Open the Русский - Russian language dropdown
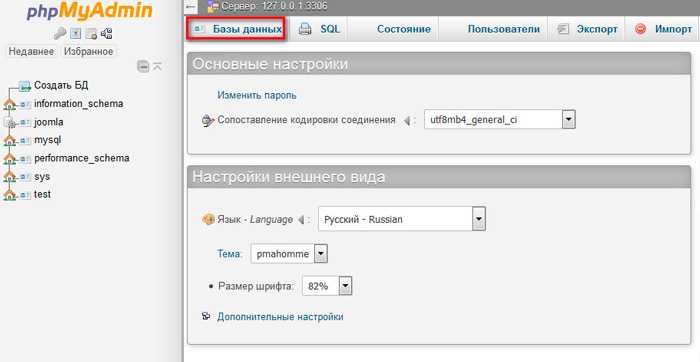The width and height of the screenshot is (700, 362). point(402,219)
